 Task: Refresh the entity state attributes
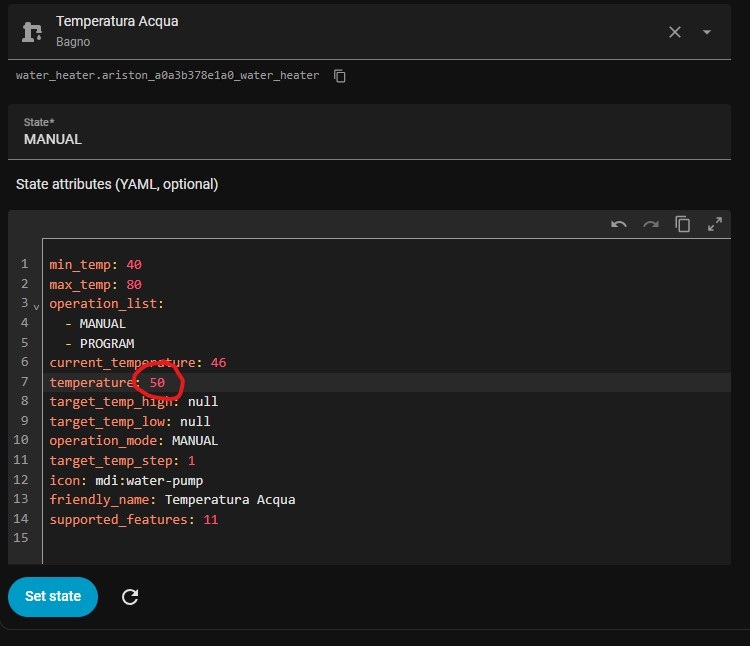click(130, 597)
